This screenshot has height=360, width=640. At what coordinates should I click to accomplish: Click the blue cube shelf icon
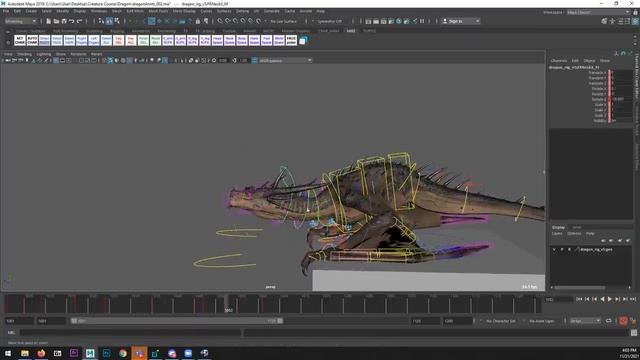coord(303,40)
